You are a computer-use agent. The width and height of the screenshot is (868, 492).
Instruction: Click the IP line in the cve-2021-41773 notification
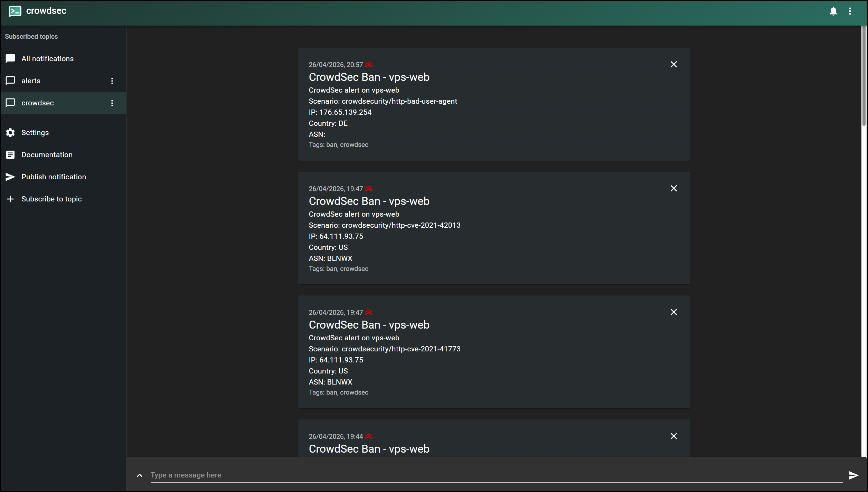pos(336,360)
